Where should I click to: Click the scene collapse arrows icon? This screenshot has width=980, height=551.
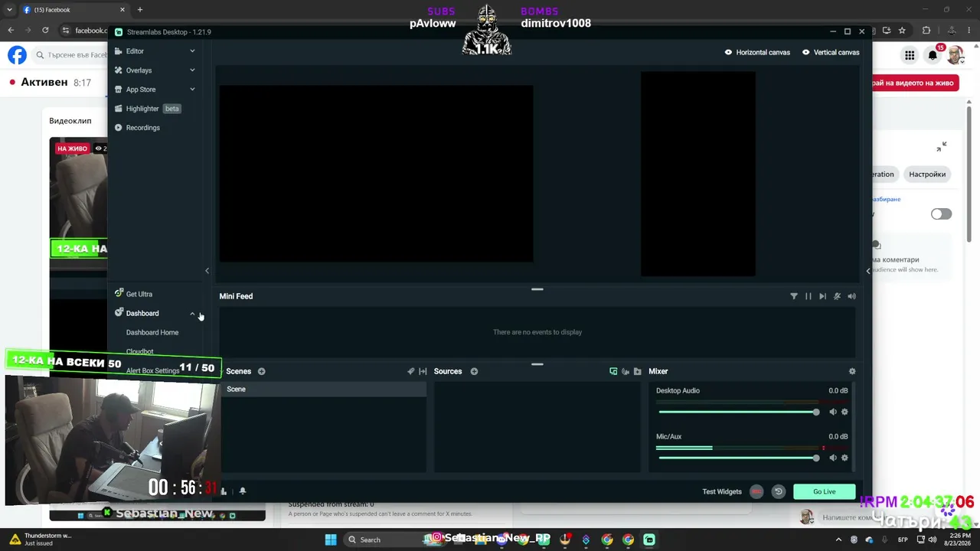click(423, 371)
